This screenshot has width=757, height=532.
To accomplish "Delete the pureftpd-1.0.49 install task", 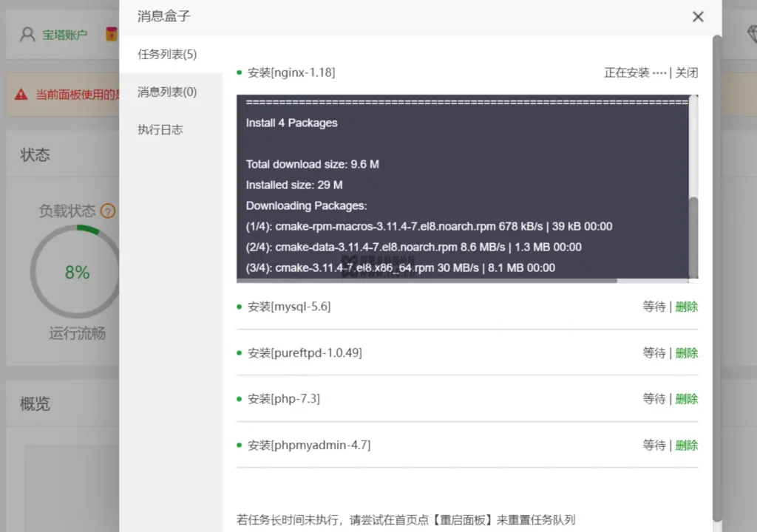I will 687,353.
